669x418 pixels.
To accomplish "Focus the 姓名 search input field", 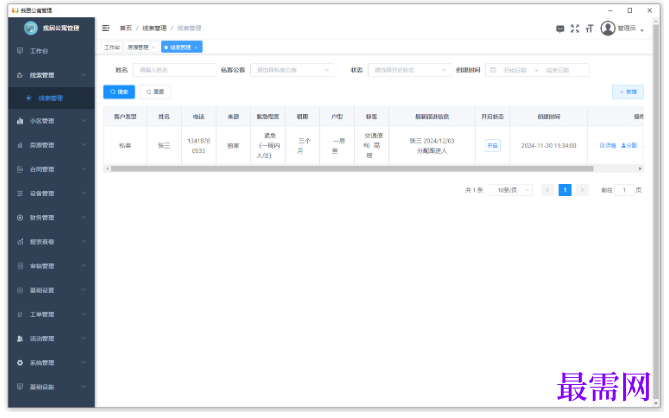I will 175,70.
